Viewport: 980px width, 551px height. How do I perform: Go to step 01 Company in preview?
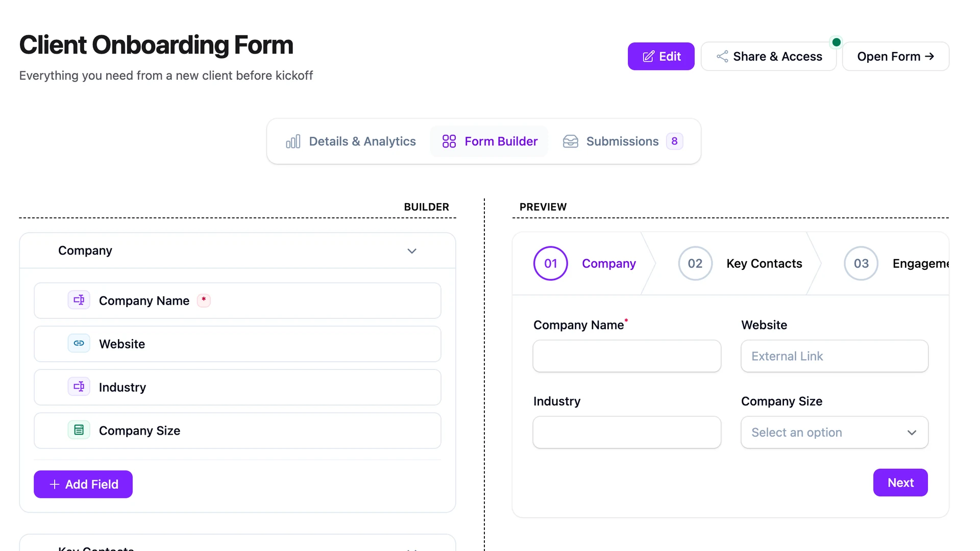pos(584,264)
